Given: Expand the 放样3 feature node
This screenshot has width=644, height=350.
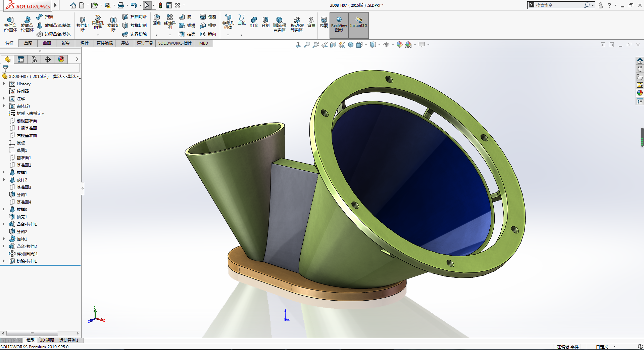Looking at the screenshot, I should [4, 209].
